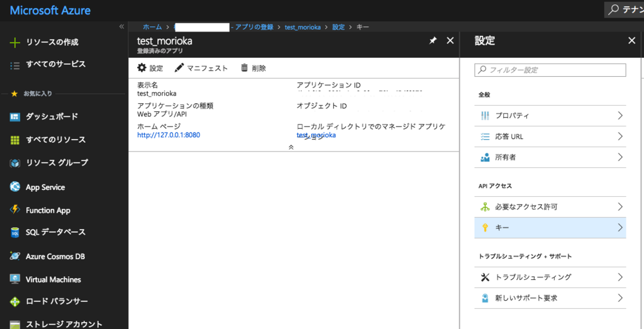
Task: Expand the 必要なアクセス許可 row chevron
Action: (x=620, y=206)
